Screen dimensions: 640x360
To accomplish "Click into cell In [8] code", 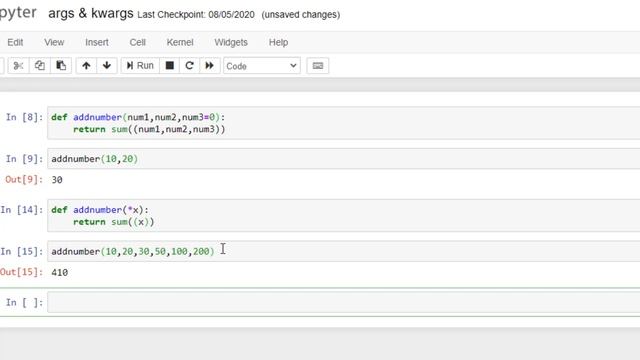I will (x=344, y=123).
